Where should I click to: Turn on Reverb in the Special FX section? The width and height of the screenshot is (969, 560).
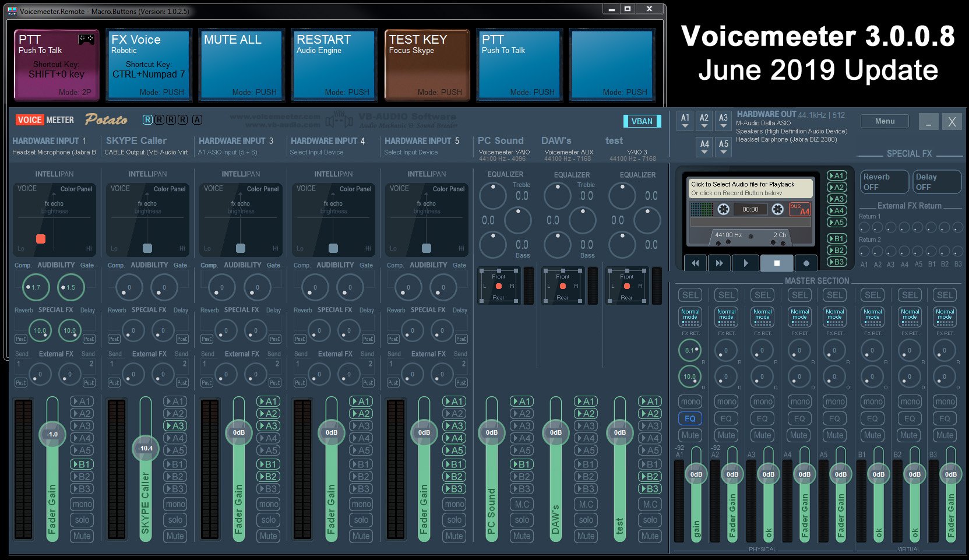click(x=883, y=181)
